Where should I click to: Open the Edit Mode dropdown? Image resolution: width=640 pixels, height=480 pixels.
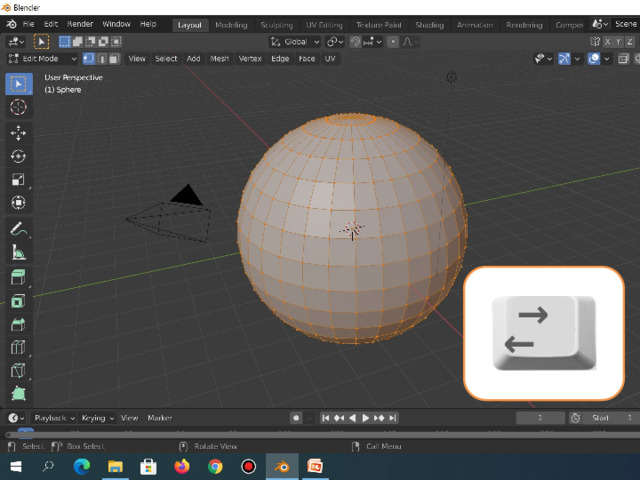[x=42, y=59]
